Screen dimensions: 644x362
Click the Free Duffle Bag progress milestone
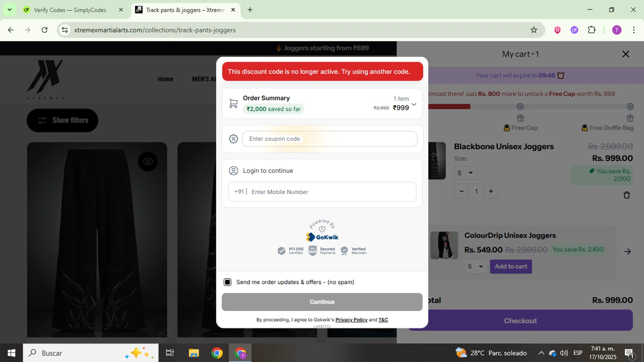click(630, 106)
